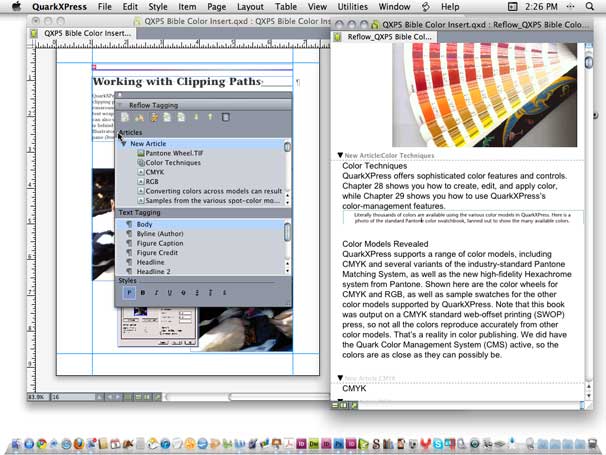Image resolution: width=606 pixels, height=455 pixels.
Task: Click the green down arrow in Reflow Tagging toolbar
Action: (196, 117)
